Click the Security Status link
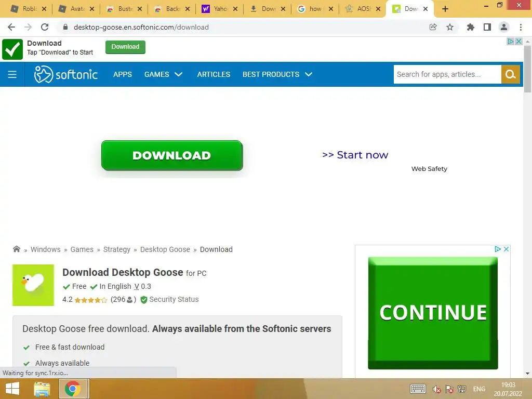Screen dimensions: 532x399 (x=170, y=299)
